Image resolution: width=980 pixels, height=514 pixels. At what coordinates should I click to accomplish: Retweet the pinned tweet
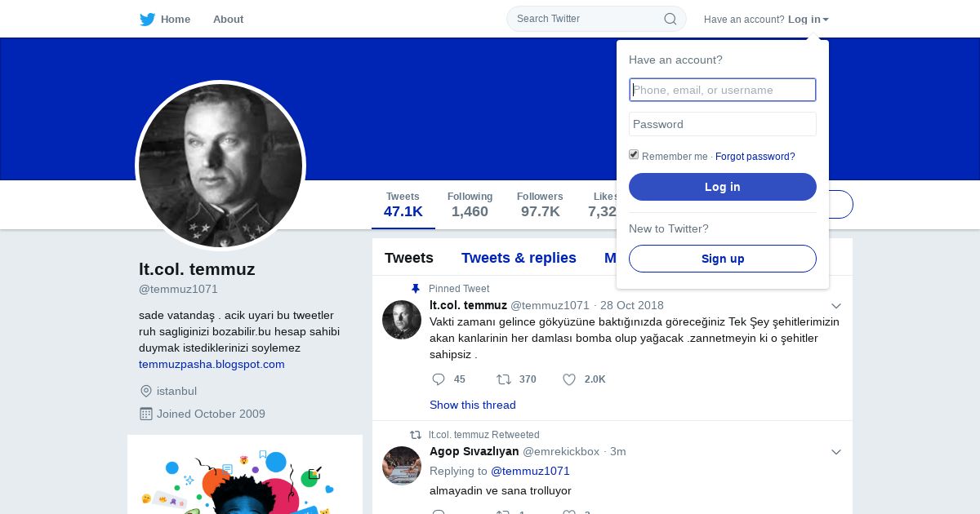click(504, 379)
